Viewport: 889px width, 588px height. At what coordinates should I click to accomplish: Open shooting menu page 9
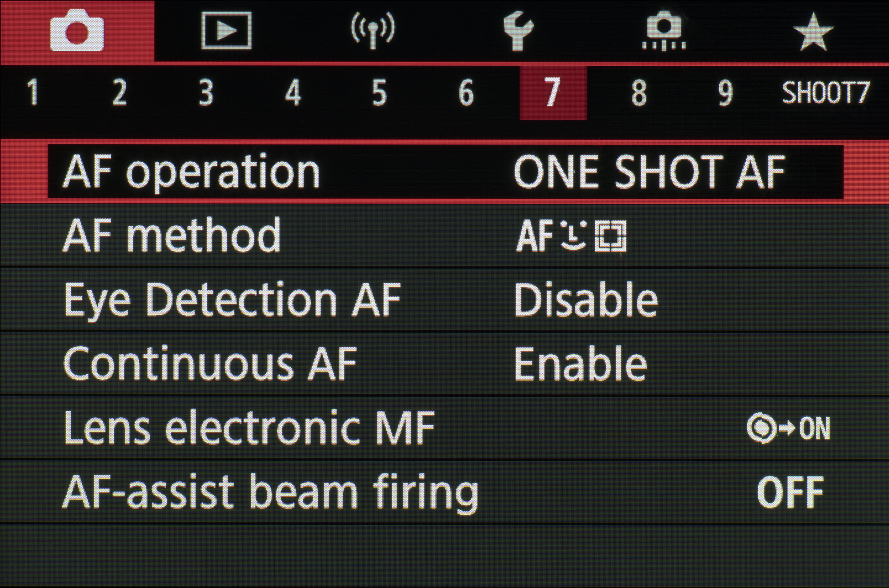(725, 93)
